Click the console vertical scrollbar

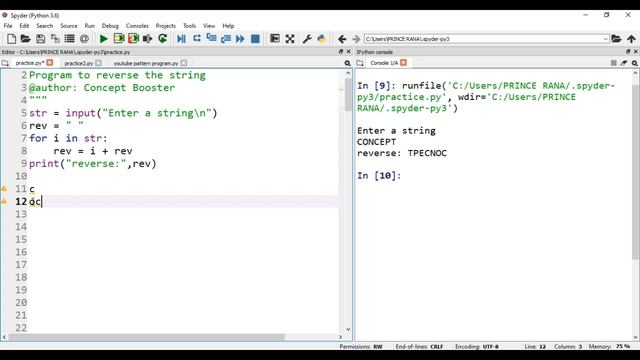tap(636, 171)
